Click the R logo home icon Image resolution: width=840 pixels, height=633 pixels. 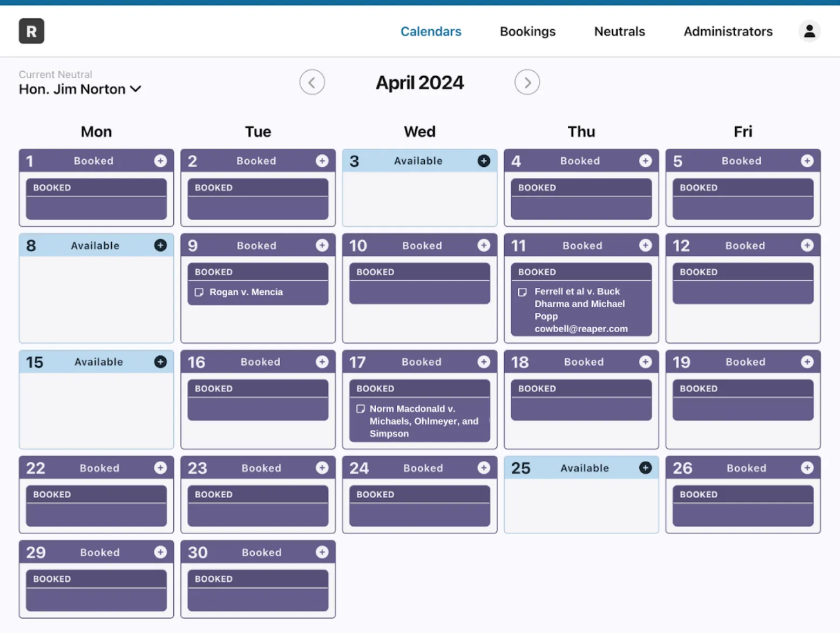click(x=31, y=31)
